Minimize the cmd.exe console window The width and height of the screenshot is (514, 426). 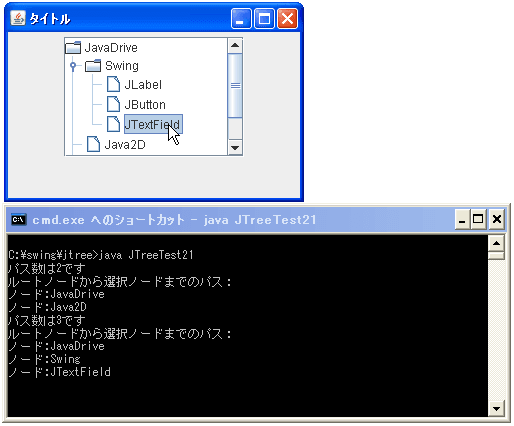(x=462, y=219)
